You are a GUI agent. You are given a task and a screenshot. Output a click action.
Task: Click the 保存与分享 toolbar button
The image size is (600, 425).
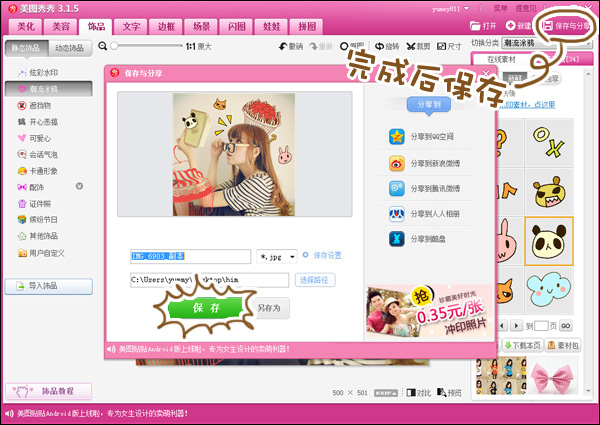coord(566,26)
